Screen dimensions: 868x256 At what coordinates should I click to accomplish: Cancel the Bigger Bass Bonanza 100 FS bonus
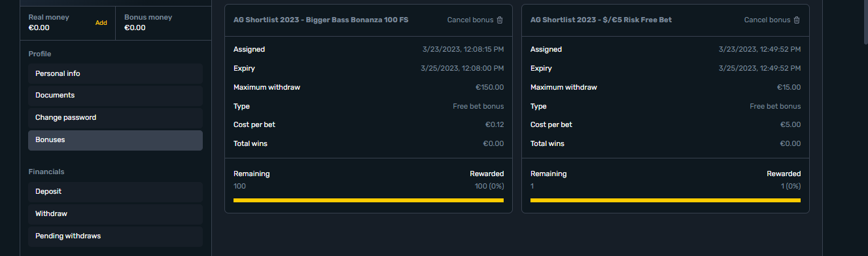(475, 20)
